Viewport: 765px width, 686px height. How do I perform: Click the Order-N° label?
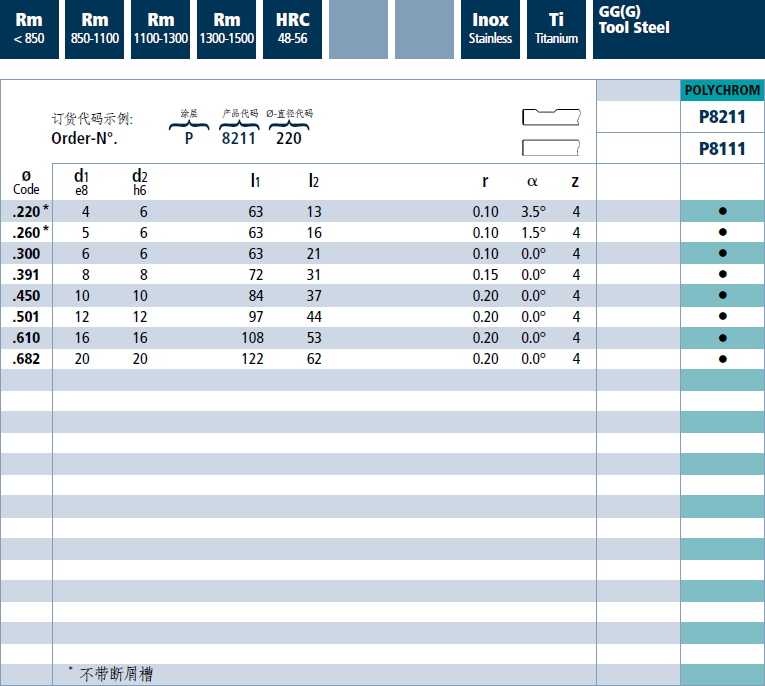click(x=84, y=139)
